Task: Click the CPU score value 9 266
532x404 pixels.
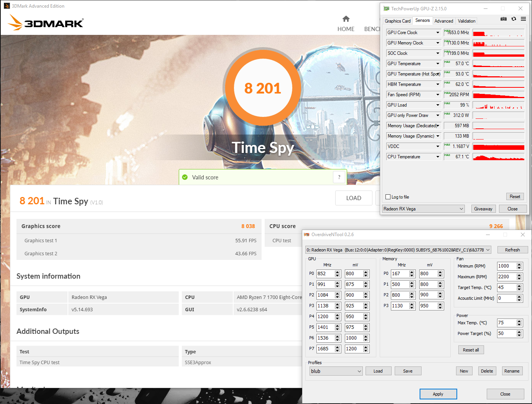Action: tap(496, 226)
